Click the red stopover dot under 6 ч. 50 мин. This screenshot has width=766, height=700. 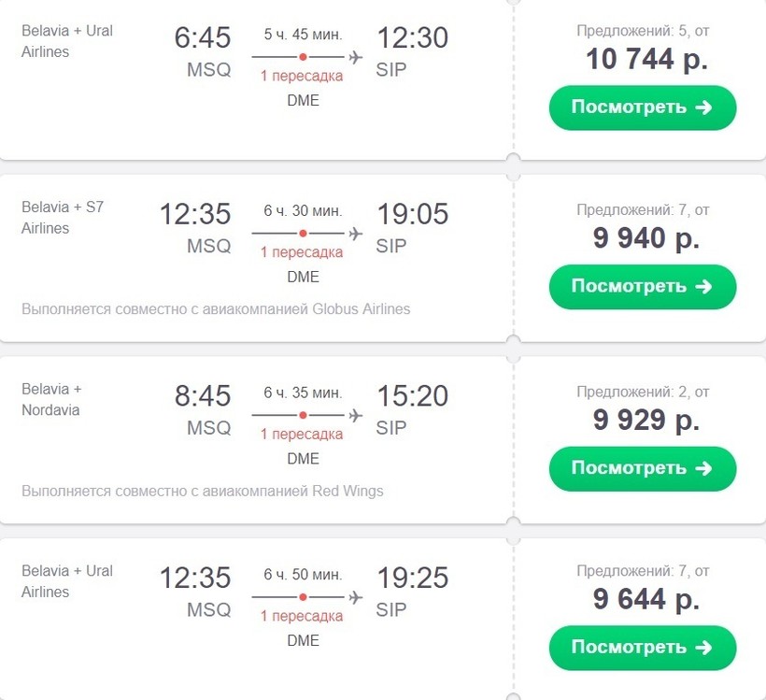pyautogui.click(x=303, y=597)
